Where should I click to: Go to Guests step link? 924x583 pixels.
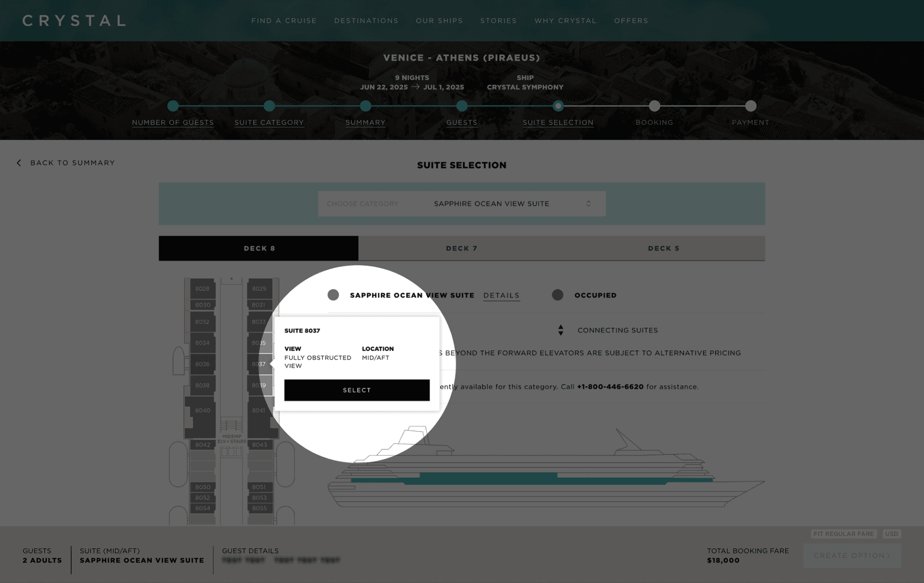[x=462, y=122]
